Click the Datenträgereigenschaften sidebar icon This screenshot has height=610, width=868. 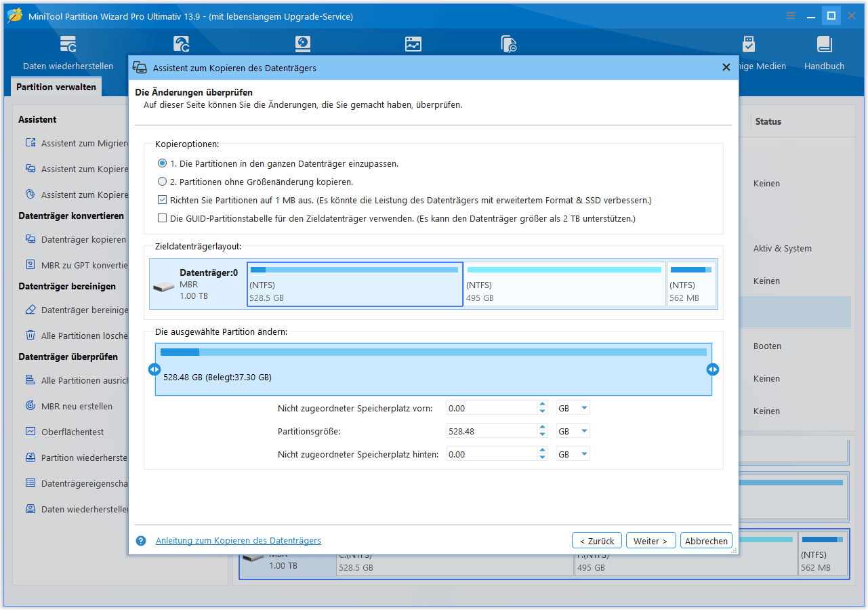click(30, 483)
